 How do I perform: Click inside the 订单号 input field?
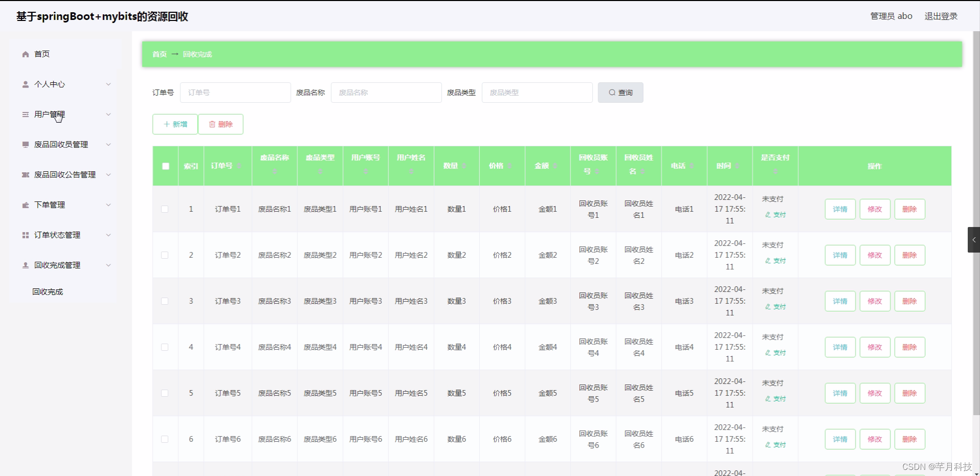235,92
